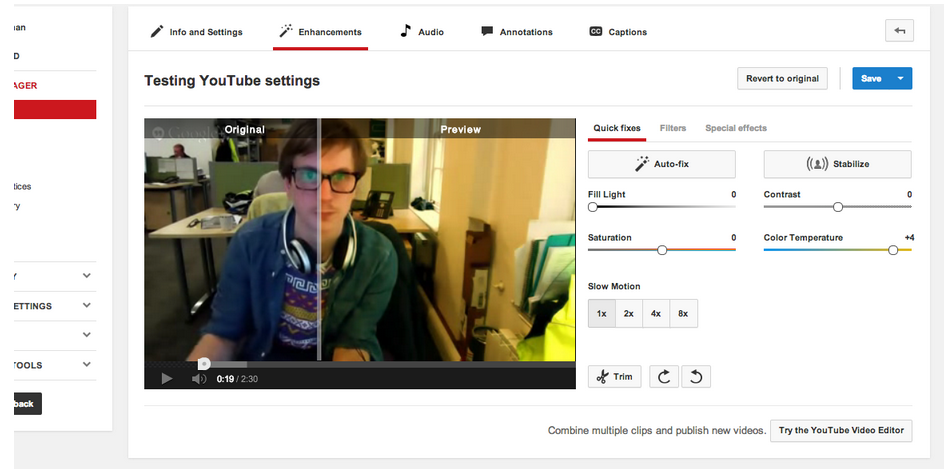Click the AGER sidebar heading
This screenshot has width=944, height=469.
coord(25,85)
